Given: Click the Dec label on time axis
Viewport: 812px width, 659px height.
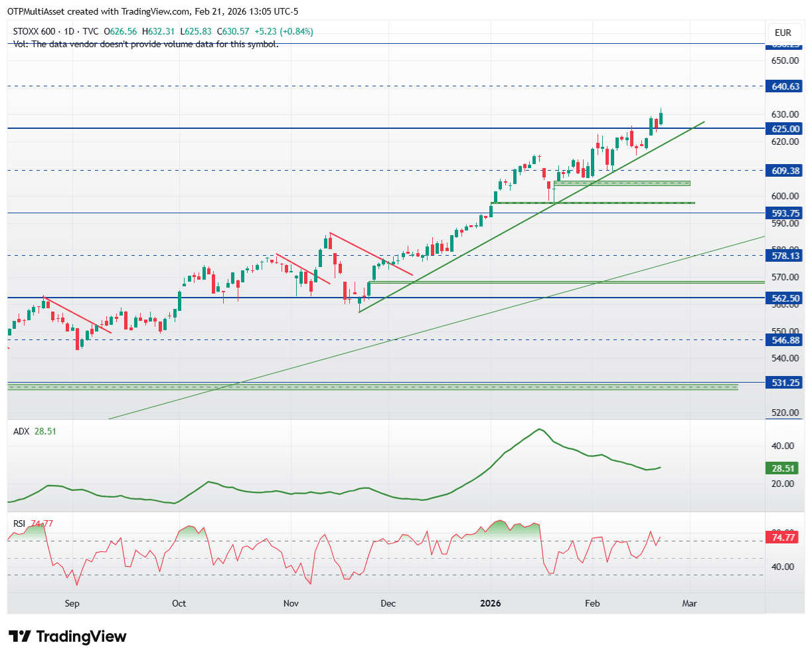Looking at the screenshot, I should [x=388, y=603].
